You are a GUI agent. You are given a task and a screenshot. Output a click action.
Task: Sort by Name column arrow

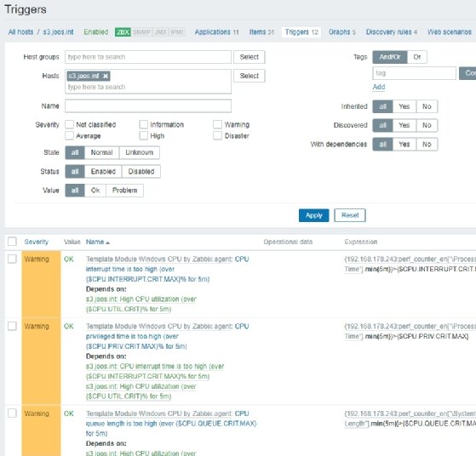pyautogui.click(x=108, y=242)
